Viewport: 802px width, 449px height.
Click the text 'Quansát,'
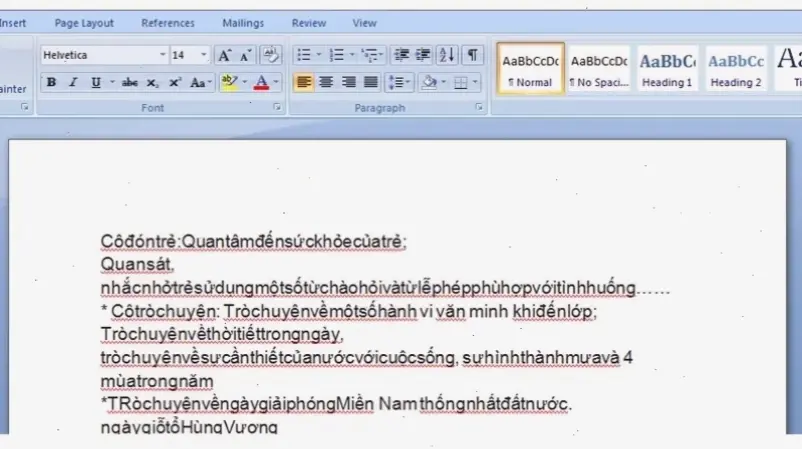pyautogui.click(x=137, y=264)
